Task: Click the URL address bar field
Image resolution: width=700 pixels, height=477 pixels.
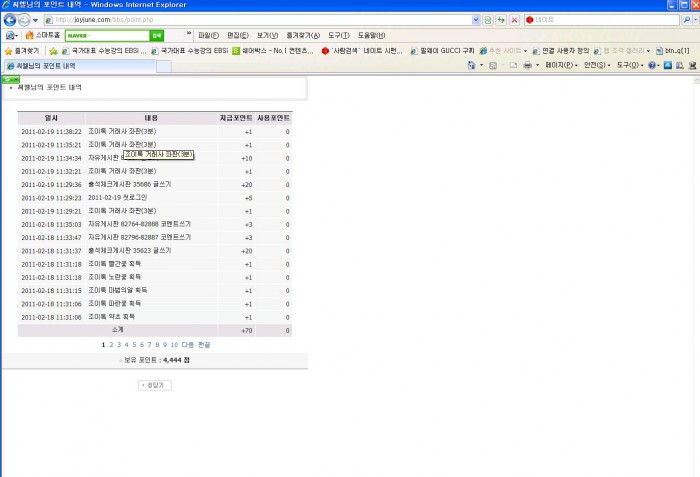Action: pyautogui.click(x=250, y=20)
